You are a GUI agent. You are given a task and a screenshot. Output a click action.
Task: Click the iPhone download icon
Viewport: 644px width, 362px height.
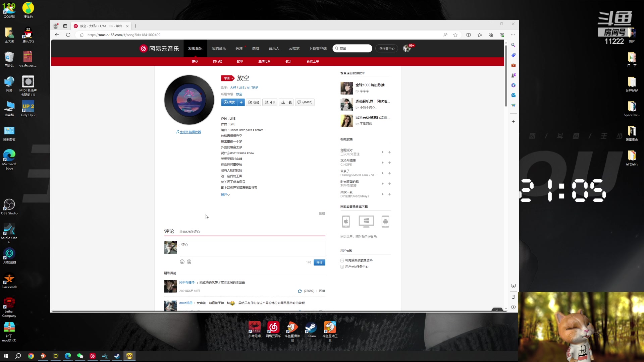tap(346, 222)
